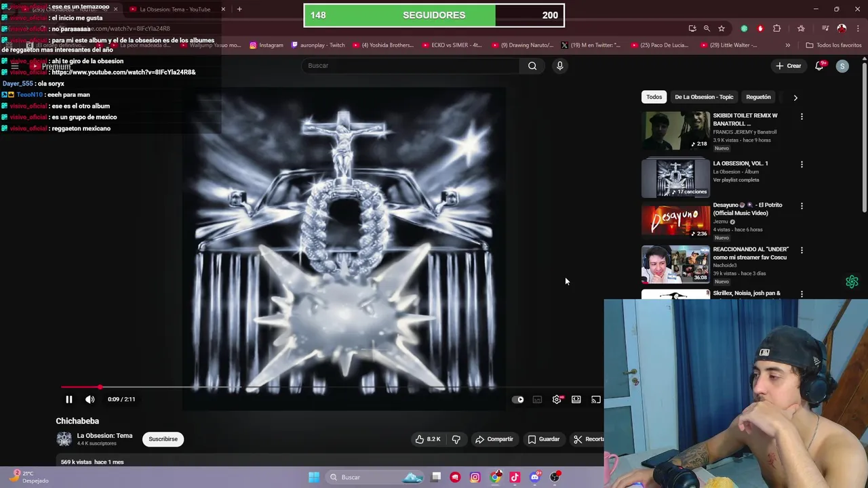Dislike the video with thumbs down
Image resolution: width=868 pixels, height=488 pixels.
coord(456,439)
